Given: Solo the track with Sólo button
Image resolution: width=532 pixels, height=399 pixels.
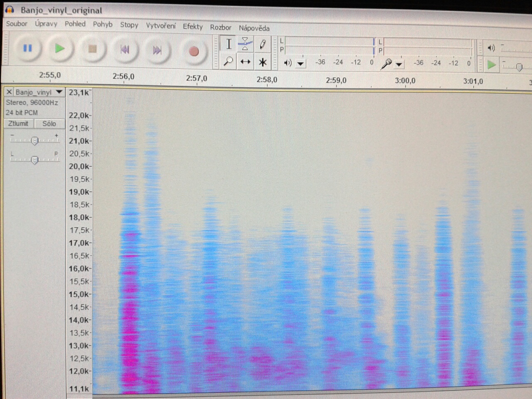Looking at the screenshot, I should pyautogui.click(x=49, y=123).
